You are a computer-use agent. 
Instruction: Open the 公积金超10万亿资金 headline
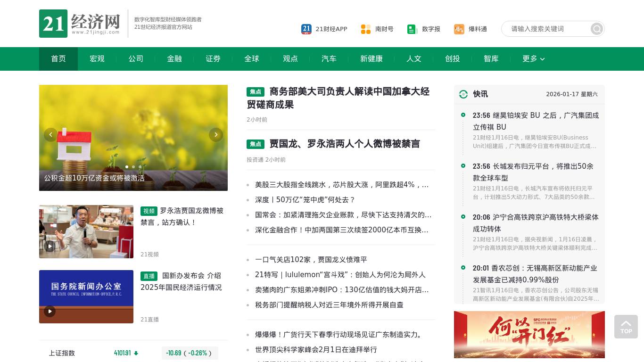coord(94,178)
